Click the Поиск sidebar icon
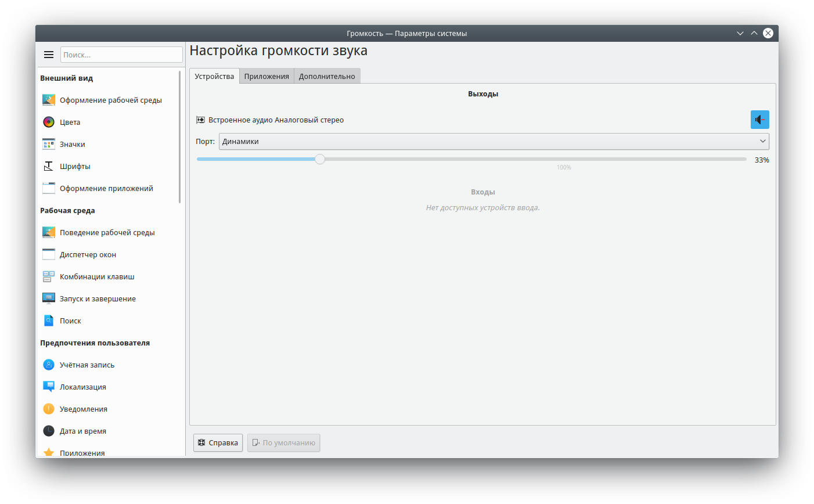Viewport: 814px width, 504px height. pyautogui.click(x=49, y=321)
